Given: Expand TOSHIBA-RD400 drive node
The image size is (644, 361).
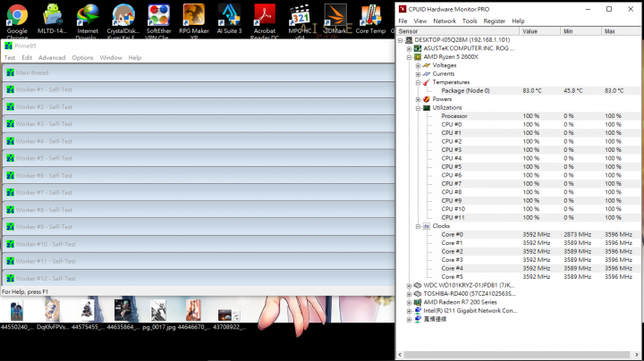Looking at the screenshot, I should coord(409,294).
